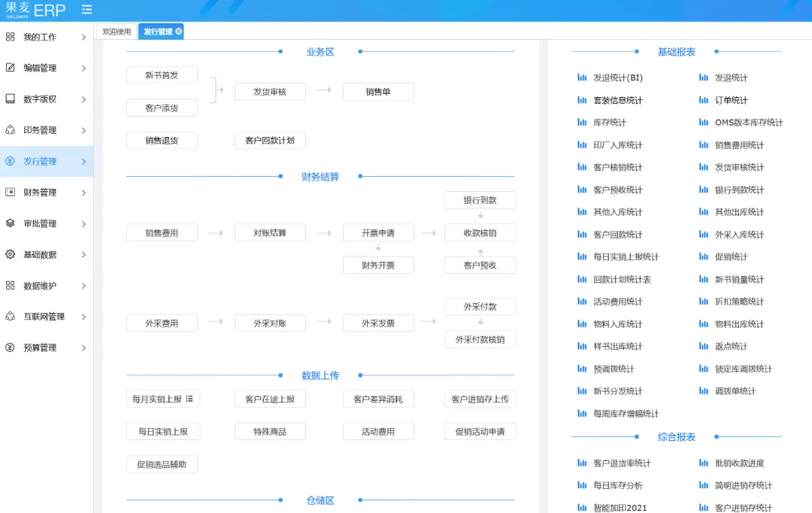The height and width of the screenshot is (513, 812).
Task: Open the 订单统计 report link
Action: (x=731, y=100)
